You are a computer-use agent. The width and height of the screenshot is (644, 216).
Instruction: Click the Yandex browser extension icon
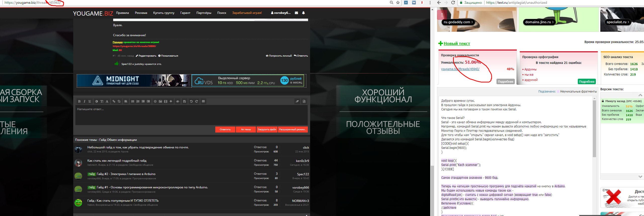pyautogui.click(x=422, y=3)
